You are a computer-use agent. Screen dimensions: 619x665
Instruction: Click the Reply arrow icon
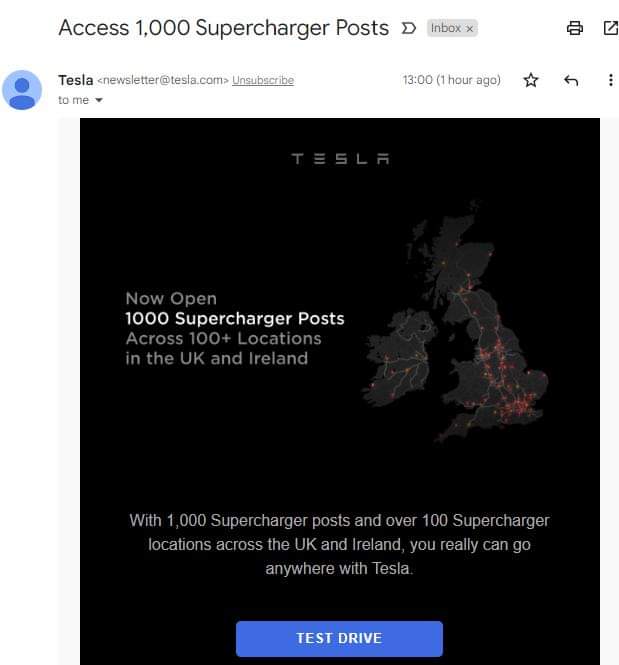tap(571, 80)
